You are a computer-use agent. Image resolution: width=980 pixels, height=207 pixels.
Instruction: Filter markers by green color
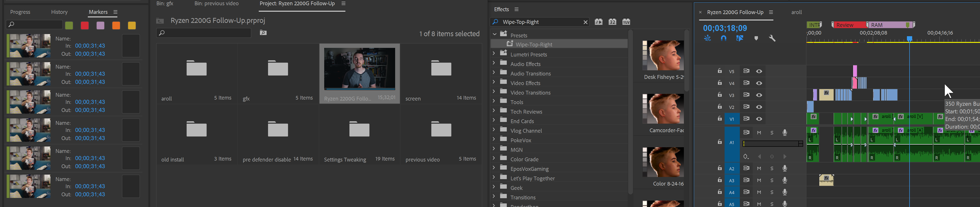coord(69,25)
